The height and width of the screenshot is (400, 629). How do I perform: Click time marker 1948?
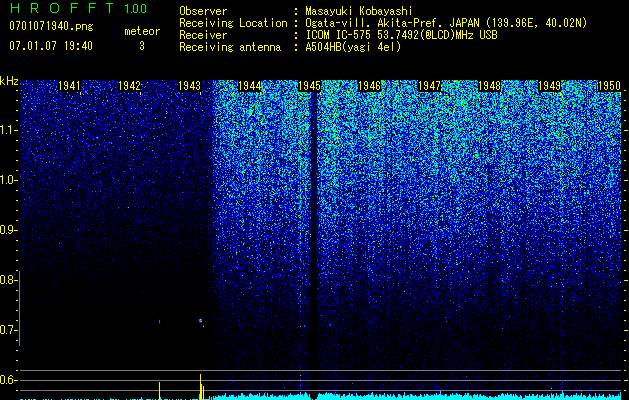pos(490,86)
